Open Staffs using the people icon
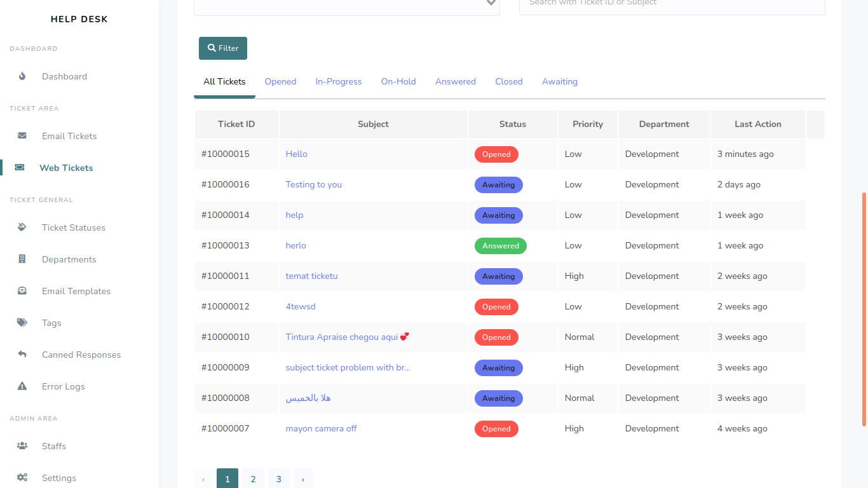The height and width of the screenshot is (488, 868). pos(22,446)
